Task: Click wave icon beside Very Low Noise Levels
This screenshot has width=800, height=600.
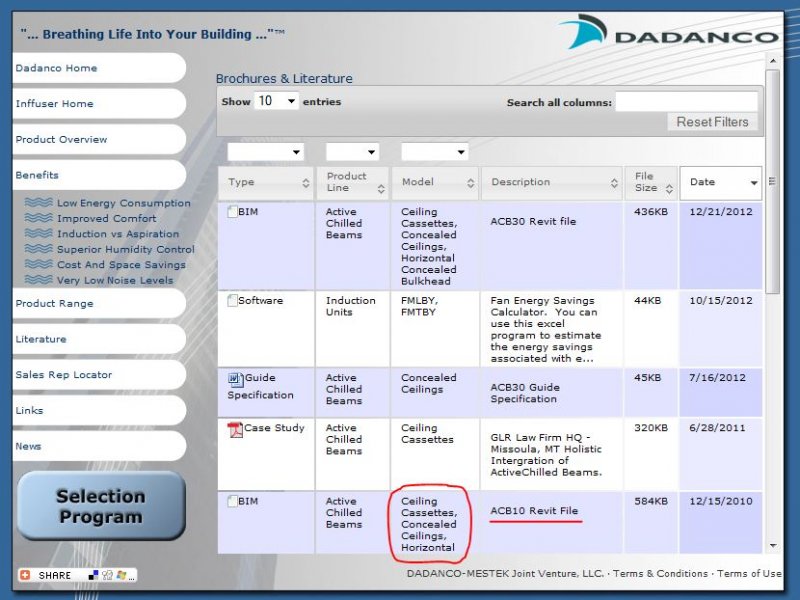Action: (x=39, y=280)
